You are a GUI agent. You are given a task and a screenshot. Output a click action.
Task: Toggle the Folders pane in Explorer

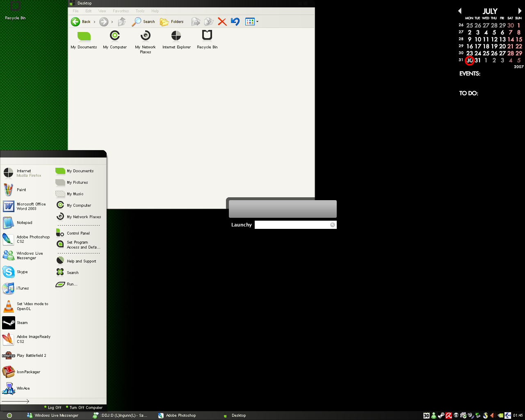pyautogui.click(x=172, y=22)
